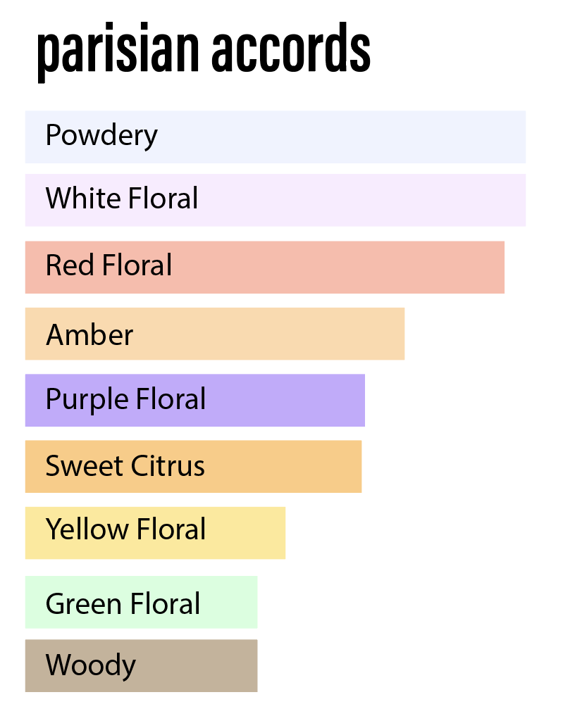Select the light lavender White Floral bar
The width and height of the screenshot is (575, 728).
click(359, 200)
